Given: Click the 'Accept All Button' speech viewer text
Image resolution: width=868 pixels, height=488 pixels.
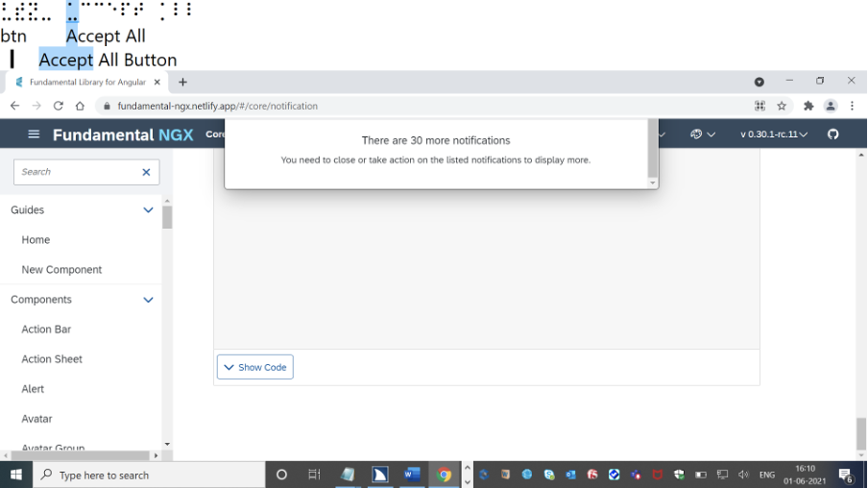Looking at the screenshot, I should tap(108, 60).
